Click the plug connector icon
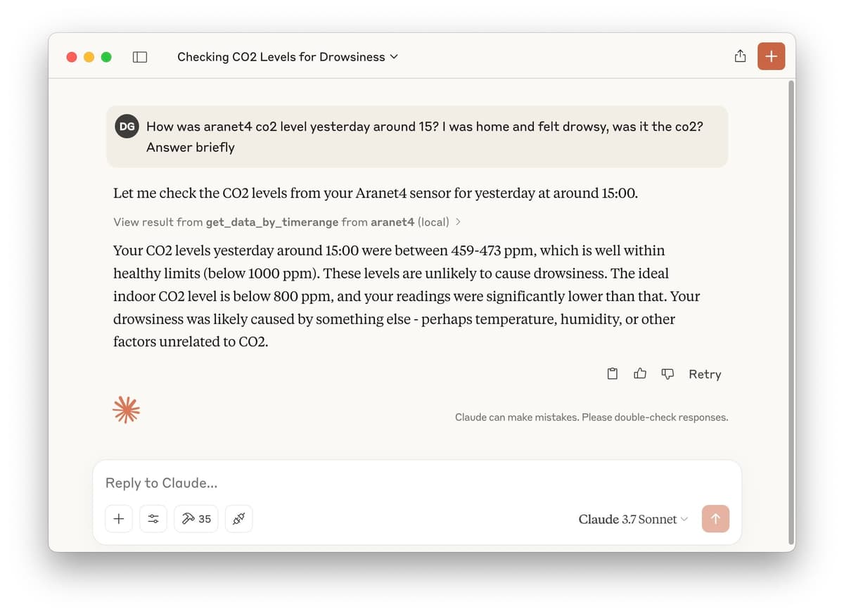 238,519
